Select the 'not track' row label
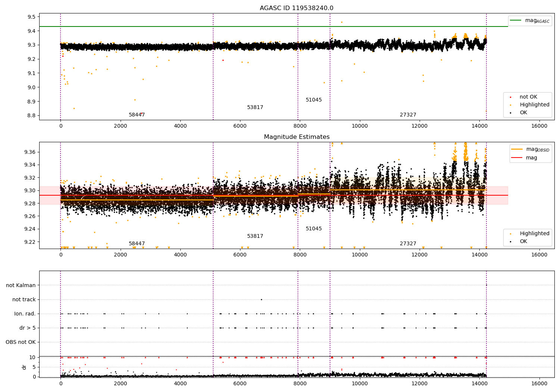This screenshot has width=560, height=392. tap(24, 300)
